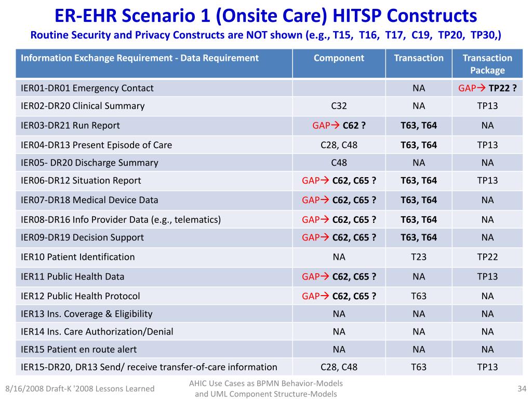The height and width of the screenshot is (399, 532).
Task: Click the "GAP→ TP22 ?" cell
Action: [x=487, y=88]
